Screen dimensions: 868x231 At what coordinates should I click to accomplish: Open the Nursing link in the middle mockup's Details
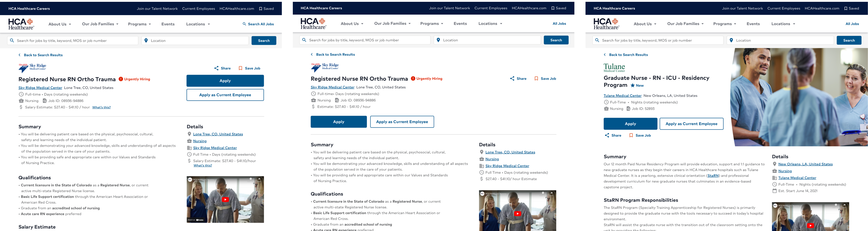pos(492,159)
